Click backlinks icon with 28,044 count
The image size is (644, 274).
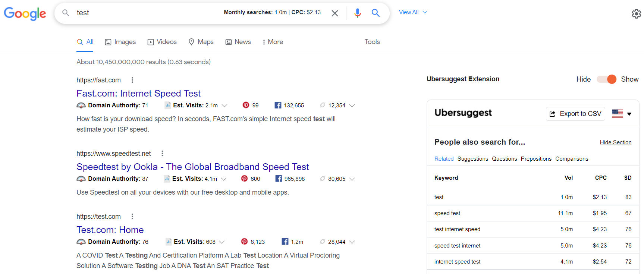click(323, 242)
